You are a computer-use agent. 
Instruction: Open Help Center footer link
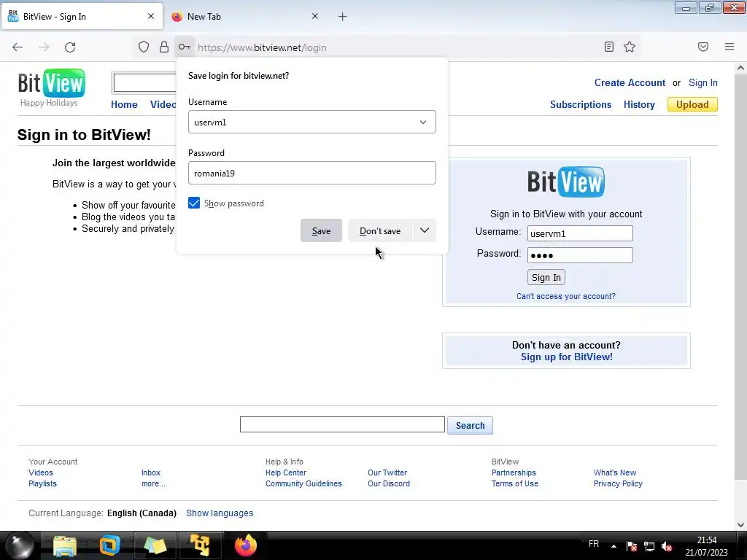[x=286, y=472]
